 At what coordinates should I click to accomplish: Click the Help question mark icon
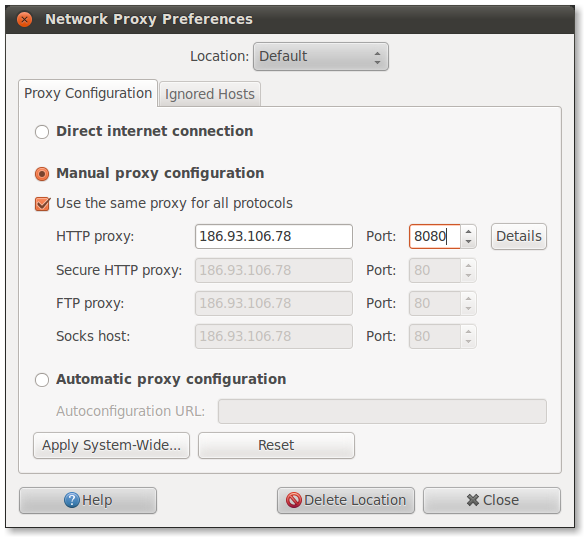point(72,500)
